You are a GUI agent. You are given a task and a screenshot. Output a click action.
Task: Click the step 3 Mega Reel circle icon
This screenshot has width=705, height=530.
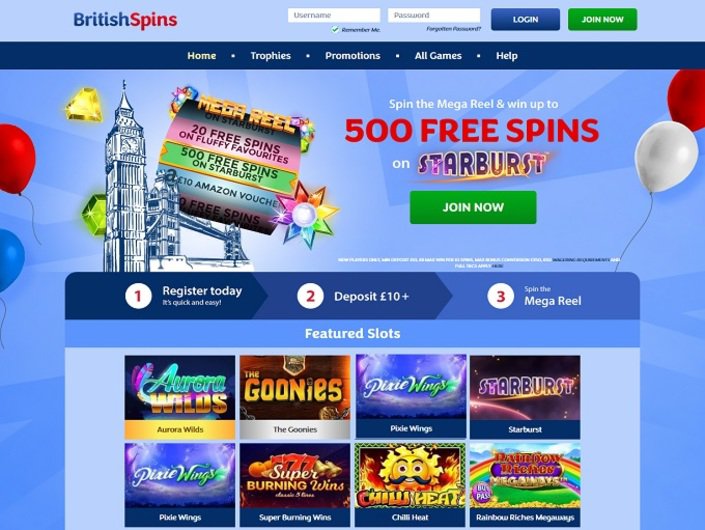pyautogui.click(x=500, y=296)
